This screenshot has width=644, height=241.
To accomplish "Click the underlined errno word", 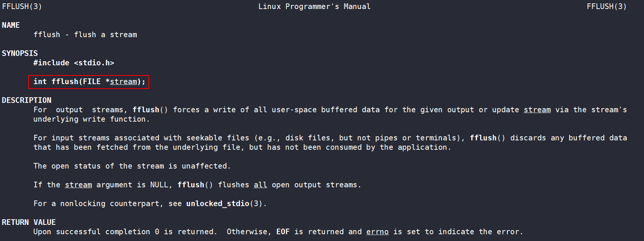I will (377, 232).
